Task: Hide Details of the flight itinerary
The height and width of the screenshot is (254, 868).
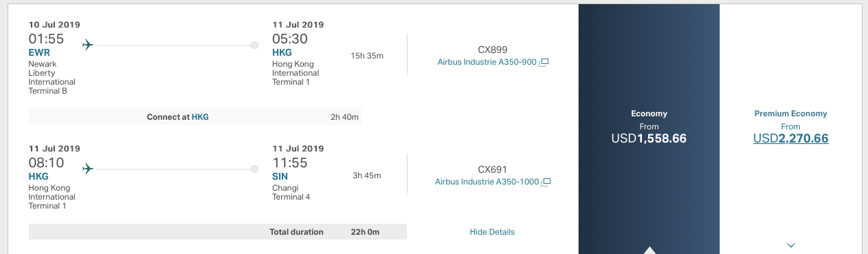Action: [492, 232]
